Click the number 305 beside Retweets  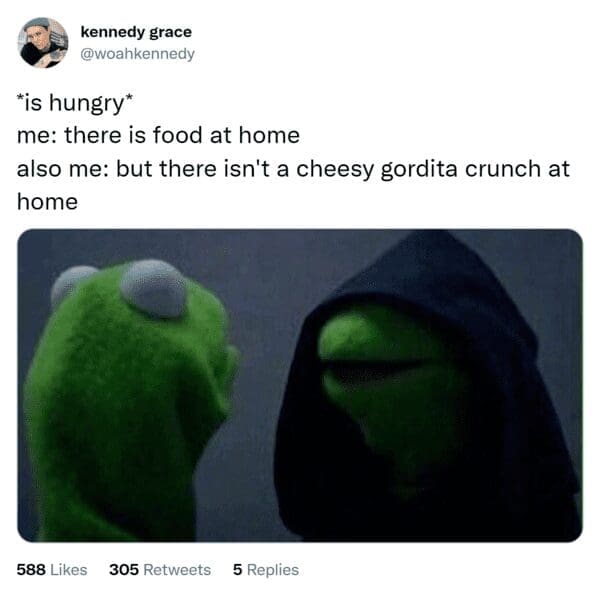(124, 570)
